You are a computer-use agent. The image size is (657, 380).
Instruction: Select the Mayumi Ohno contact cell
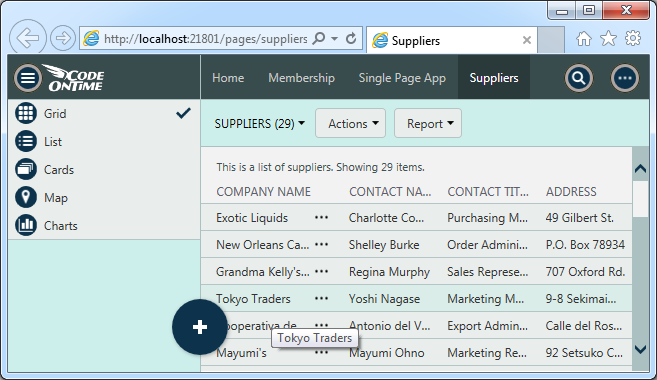click(x=386, y=353)
